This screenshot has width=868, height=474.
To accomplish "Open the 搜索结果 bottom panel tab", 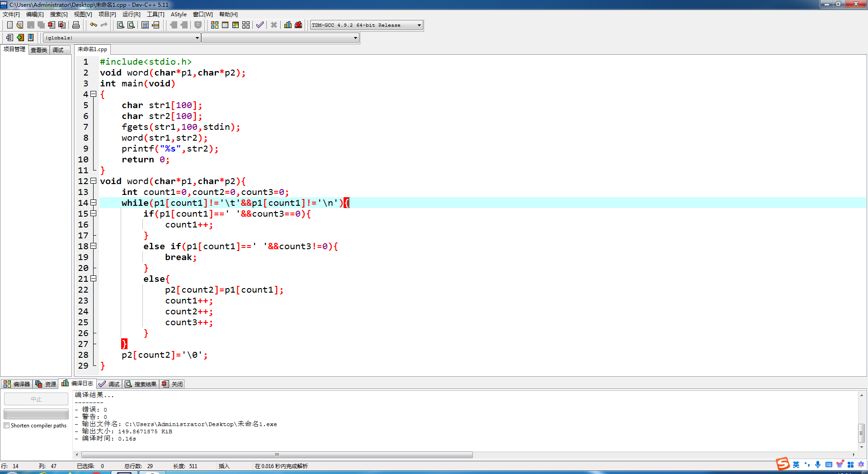I will click(141, 384).
